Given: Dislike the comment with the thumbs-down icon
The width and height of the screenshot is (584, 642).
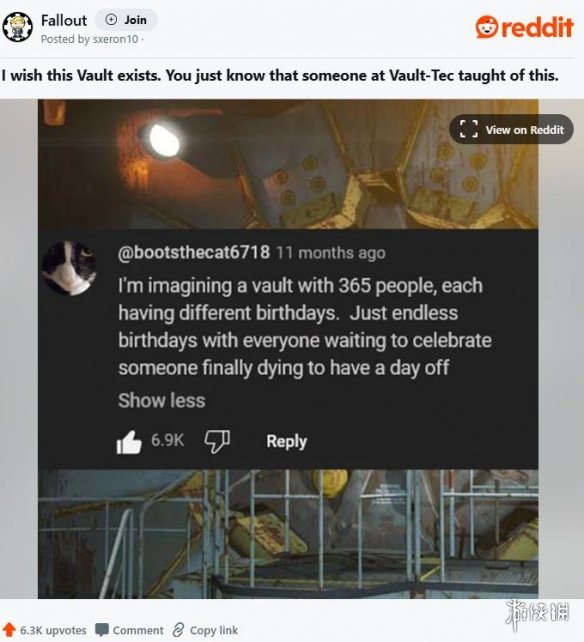Looking at the screenshot, I should tap(217, 441).
